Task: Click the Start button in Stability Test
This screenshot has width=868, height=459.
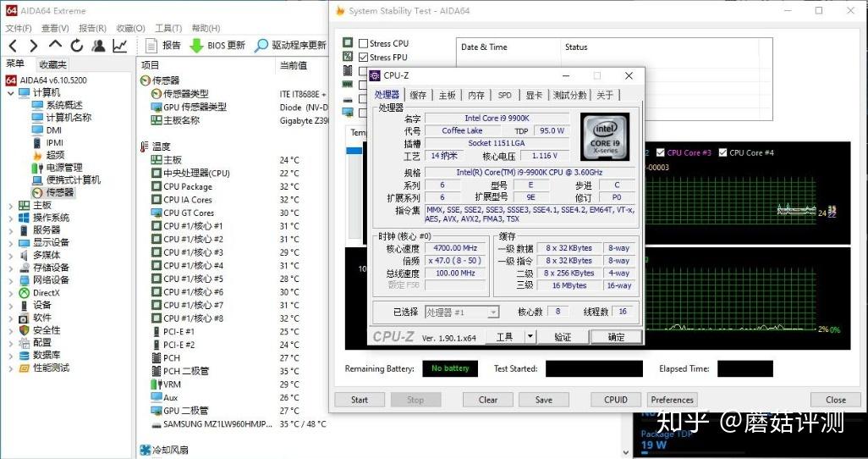Action: 360,400
